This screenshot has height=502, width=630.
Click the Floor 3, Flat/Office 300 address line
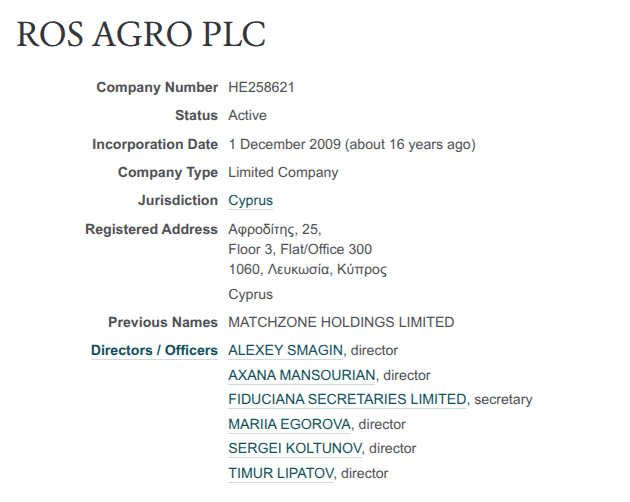tap(300, 250)
